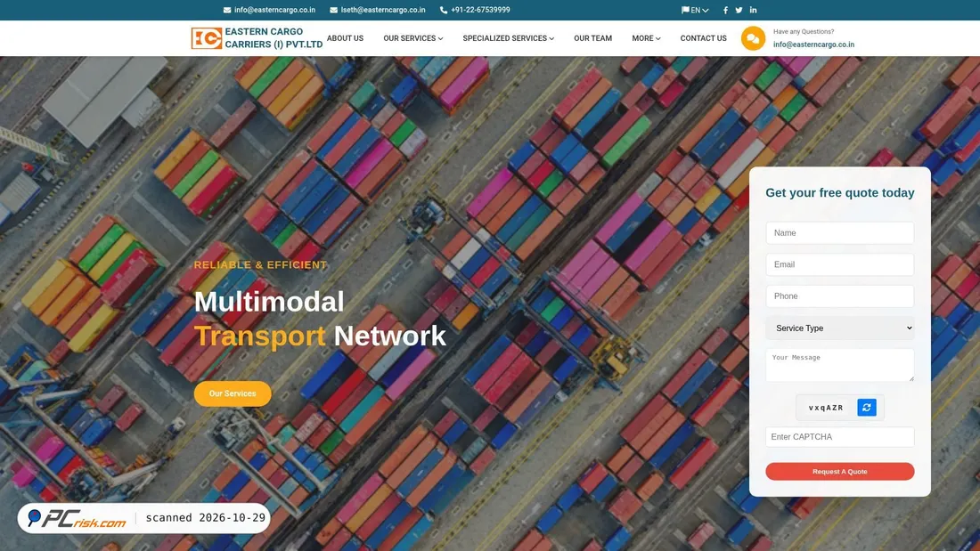Click the Have any Questions? text
This screenshot has height=551, width=980.
[x=804, y=31]
